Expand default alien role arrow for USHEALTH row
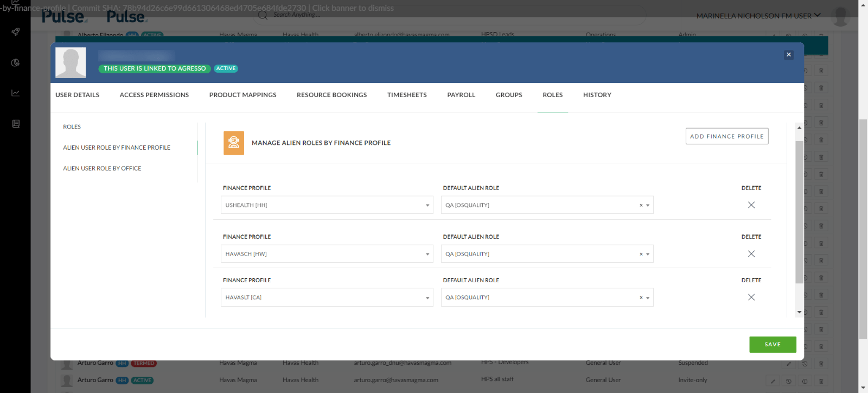The width and height of the screenshot is (868, 393). point(648,206)
